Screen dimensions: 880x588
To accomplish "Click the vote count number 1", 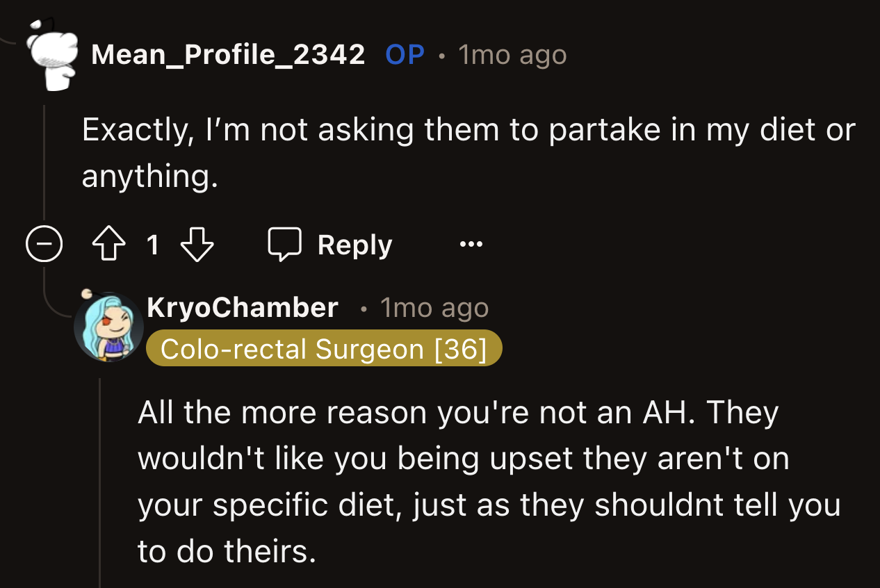I will click(152, 245).
